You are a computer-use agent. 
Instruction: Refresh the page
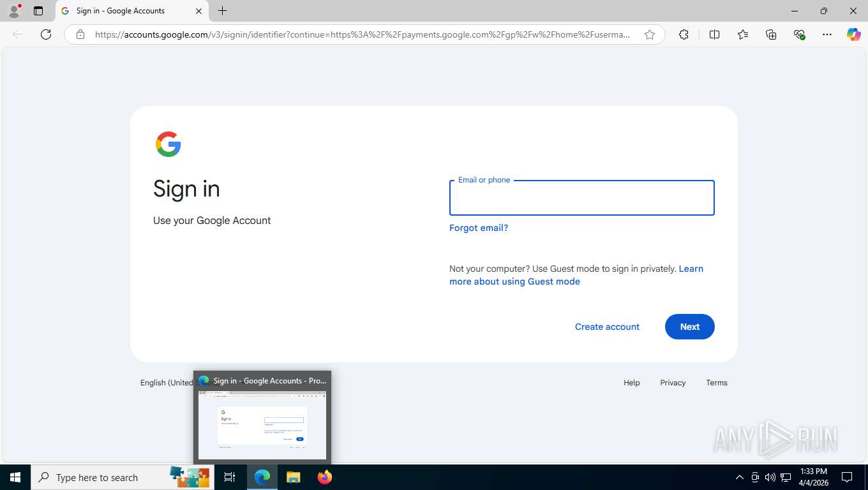[x=46, y=34]
